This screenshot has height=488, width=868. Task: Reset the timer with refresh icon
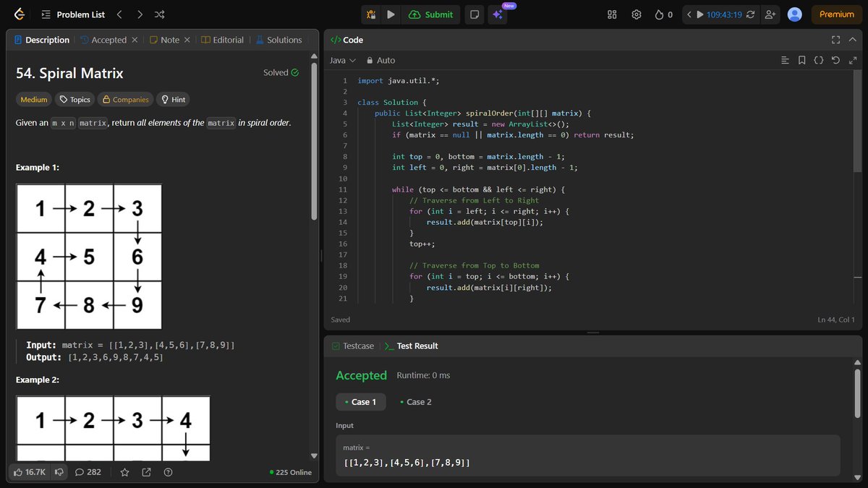point(751,14)
